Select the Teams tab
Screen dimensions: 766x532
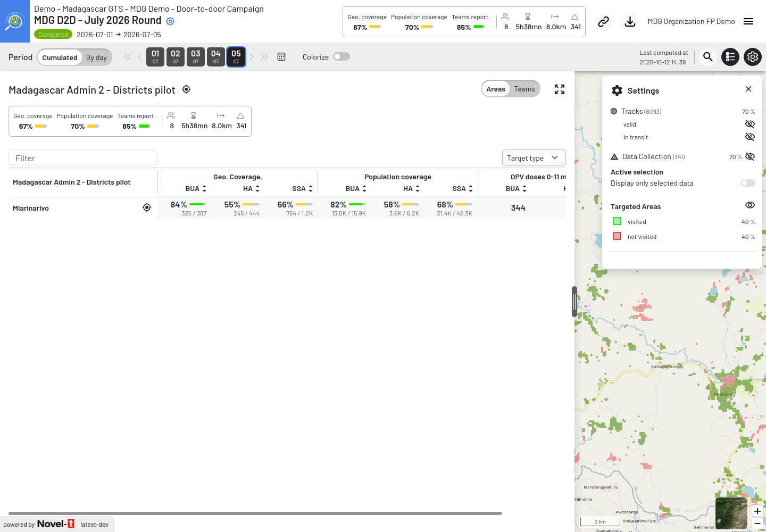coord(524,89)
